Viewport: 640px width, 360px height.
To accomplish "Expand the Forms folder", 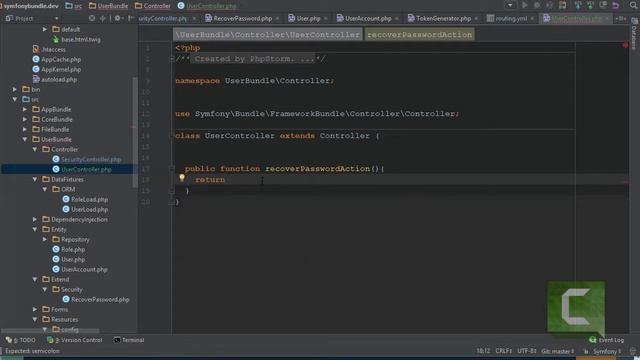I will [x=35, y=309].
